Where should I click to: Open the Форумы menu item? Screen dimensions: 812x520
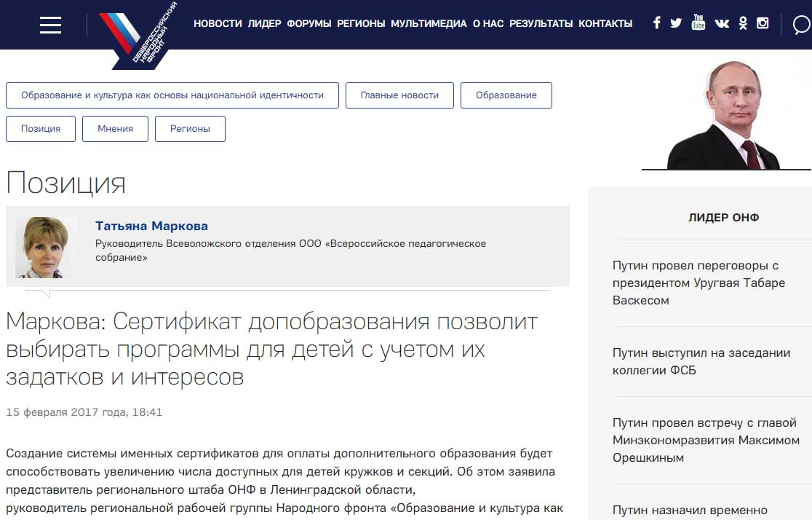tap(309, 24)
